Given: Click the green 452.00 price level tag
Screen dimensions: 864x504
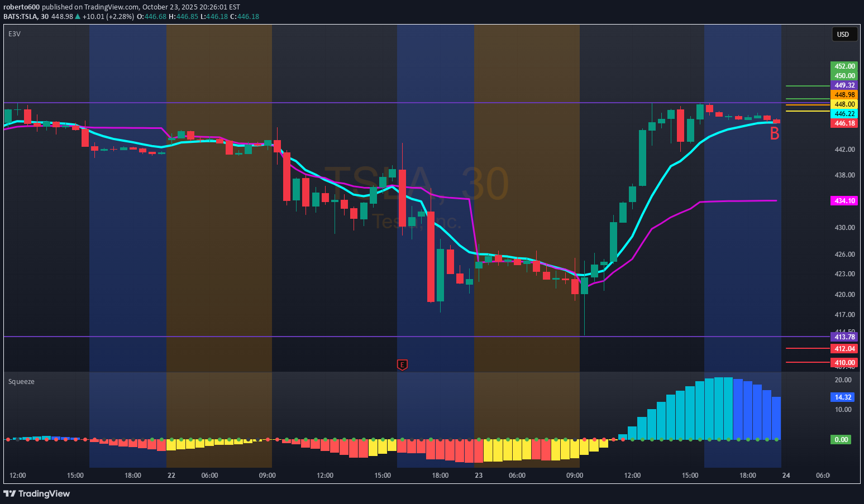Looking at the screenshot, I should (844, 66).
